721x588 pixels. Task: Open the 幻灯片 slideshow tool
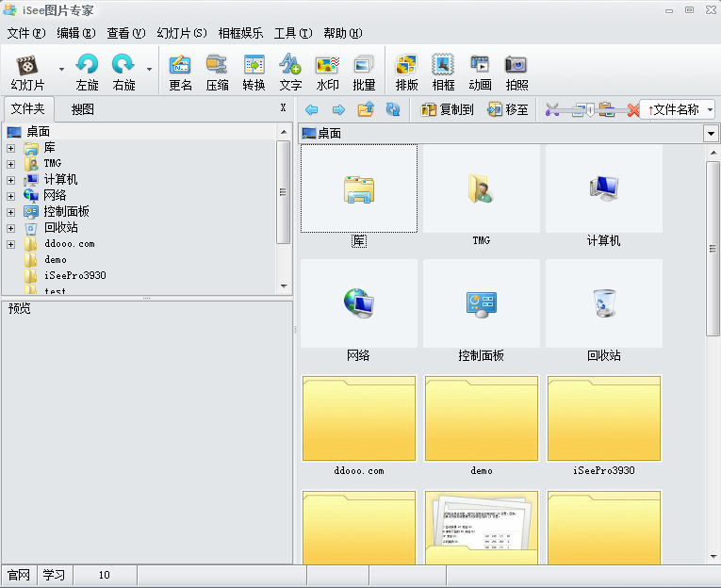27,72
